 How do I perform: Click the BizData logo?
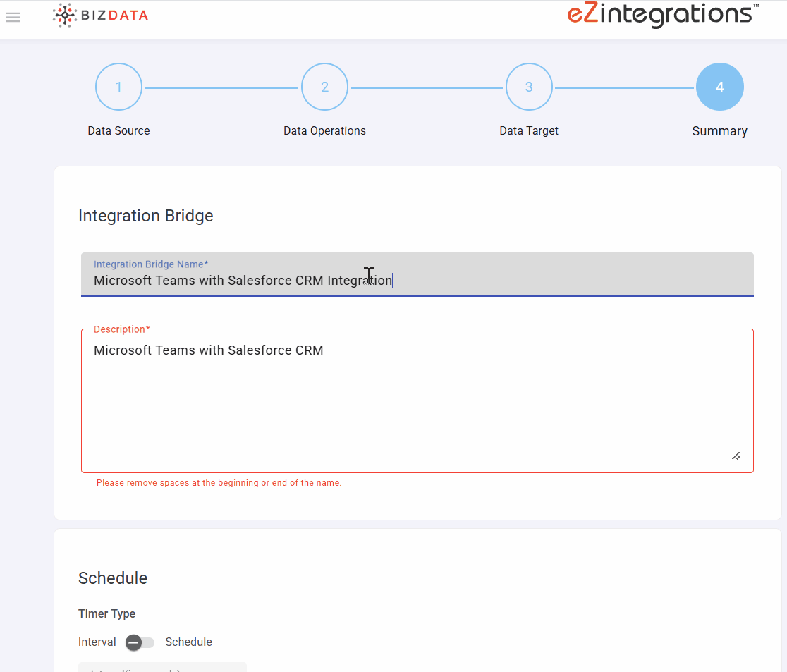coord(100,16)
